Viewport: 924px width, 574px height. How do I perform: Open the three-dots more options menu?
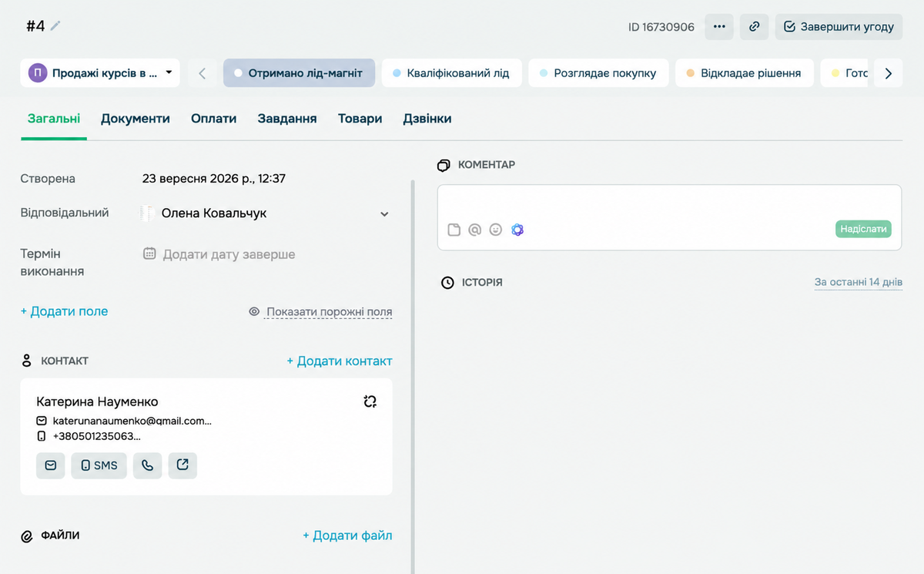pyautogui.click(x=719, y=26)
